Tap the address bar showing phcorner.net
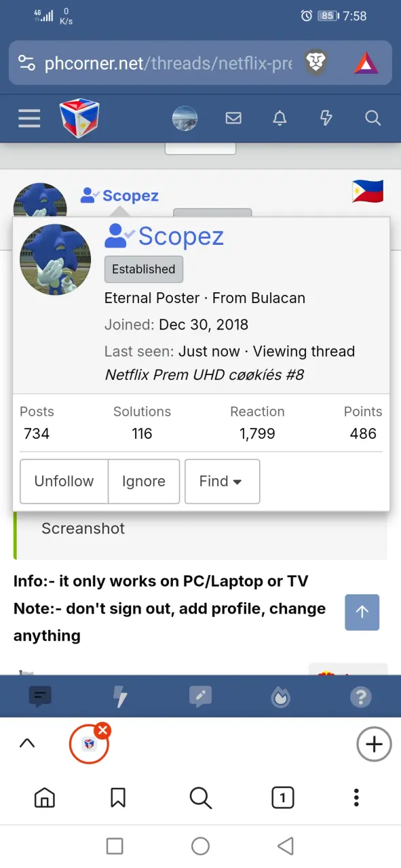Viewport: 401px width, 868px height. pos(168,64)
